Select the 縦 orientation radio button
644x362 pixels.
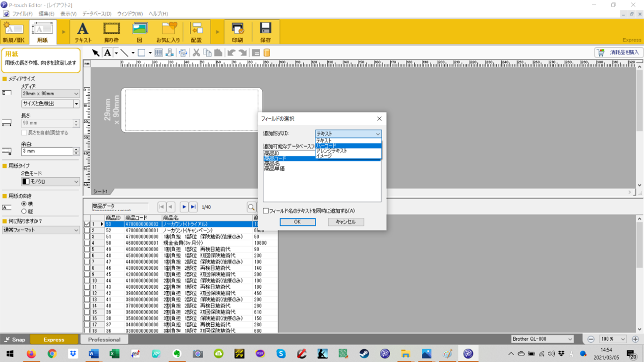tap(24, 211)
